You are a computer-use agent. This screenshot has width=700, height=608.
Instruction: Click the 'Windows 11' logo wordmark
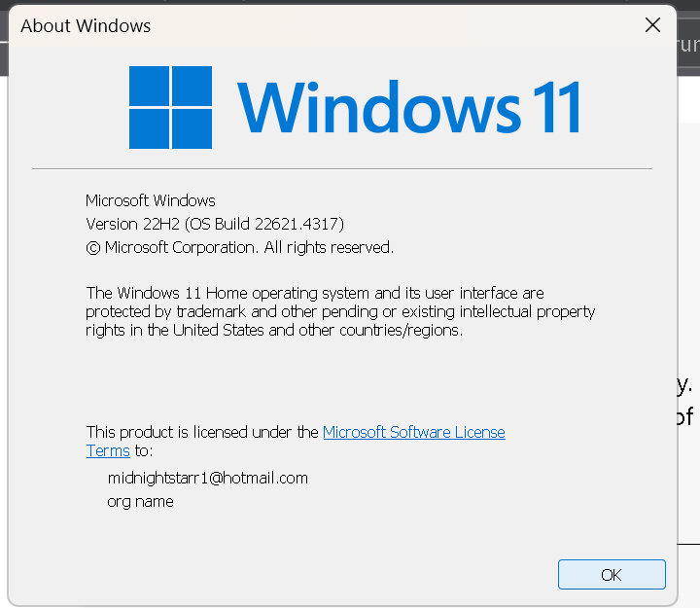pyautogui.click(x=409, y=107)
